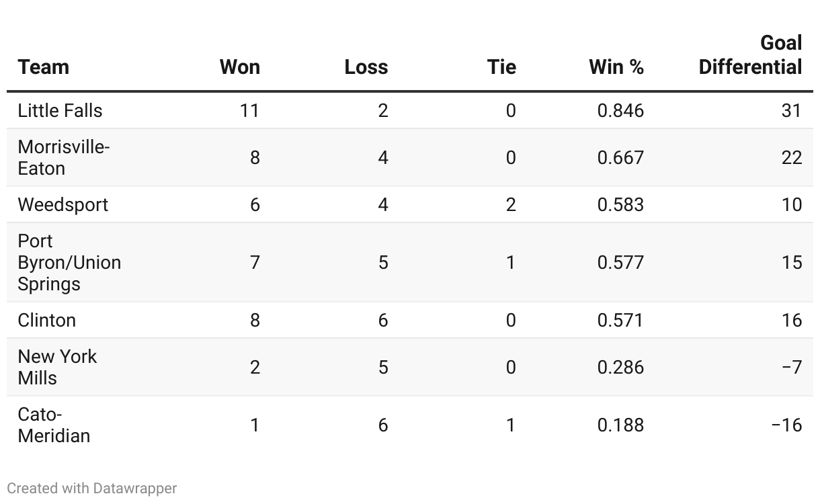Select Port Byron/Union Springs team cell
The image size is (820, 504).
[70, 262]
